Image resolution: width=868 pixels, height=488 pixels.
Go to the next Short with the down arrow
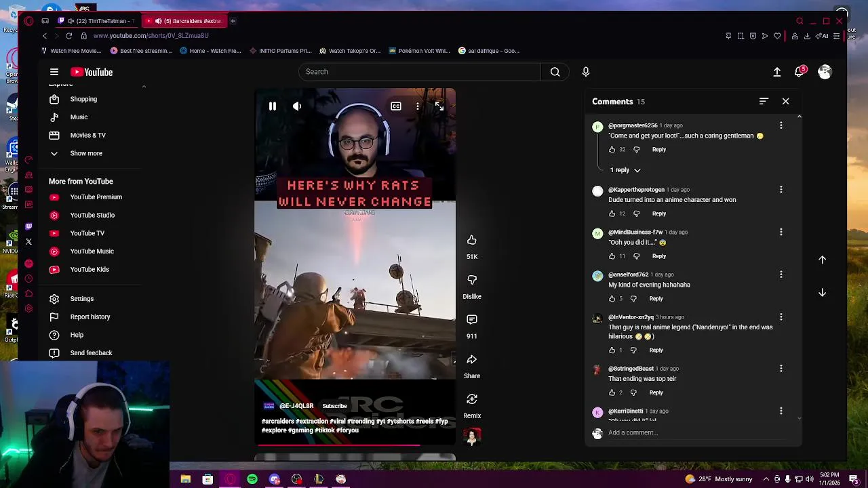pos(822,292)
